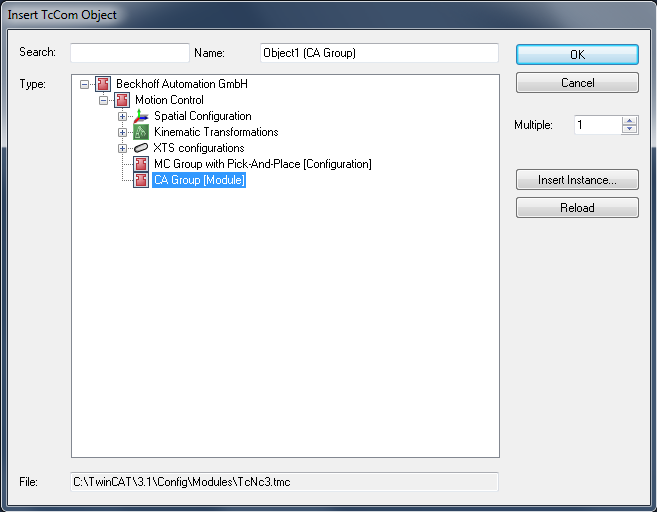Click the Spatial Configuration axes icon

pos(141,116)
